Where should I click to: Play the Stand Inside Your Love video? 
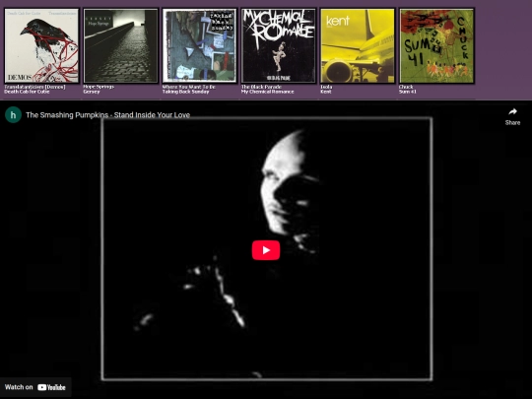[266, 250]
